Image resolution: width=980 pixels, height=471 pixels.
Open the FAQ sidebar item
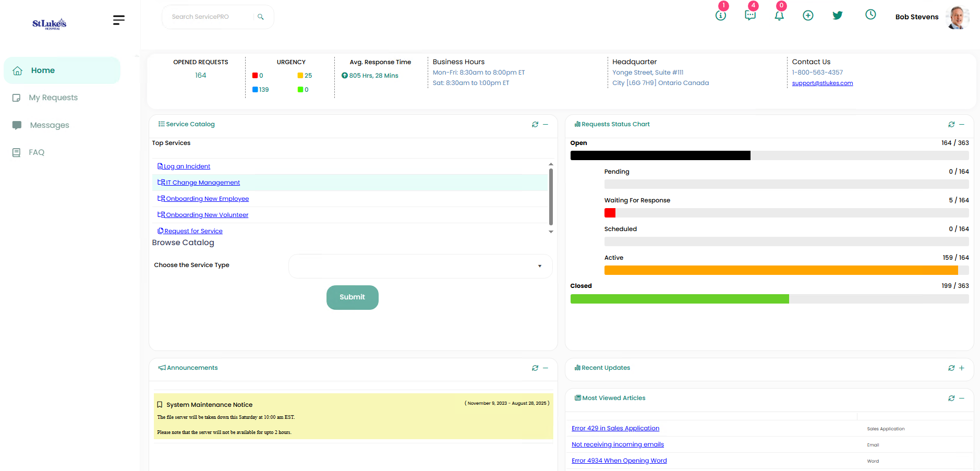[37, 152]
